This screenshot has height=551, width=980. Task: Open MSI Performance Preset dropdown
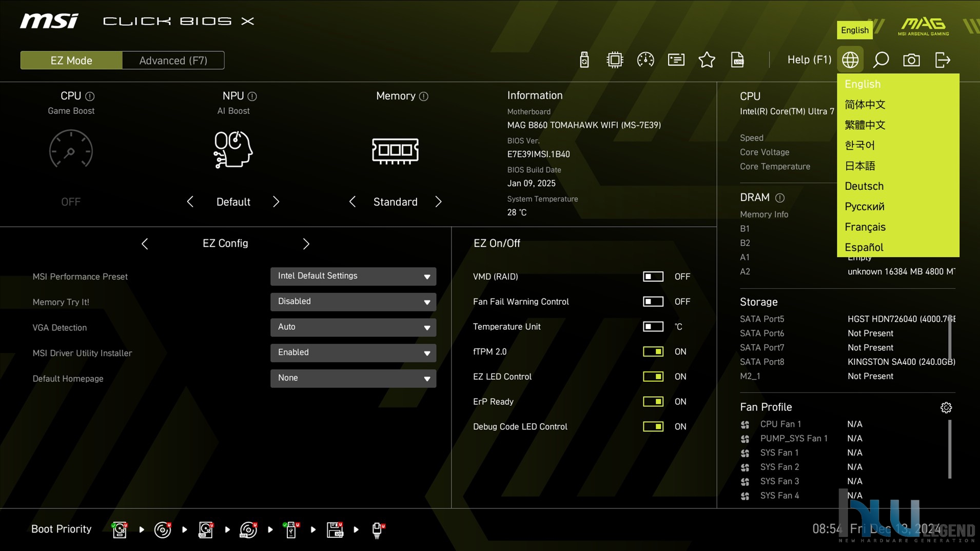click(x=353, y=276)
